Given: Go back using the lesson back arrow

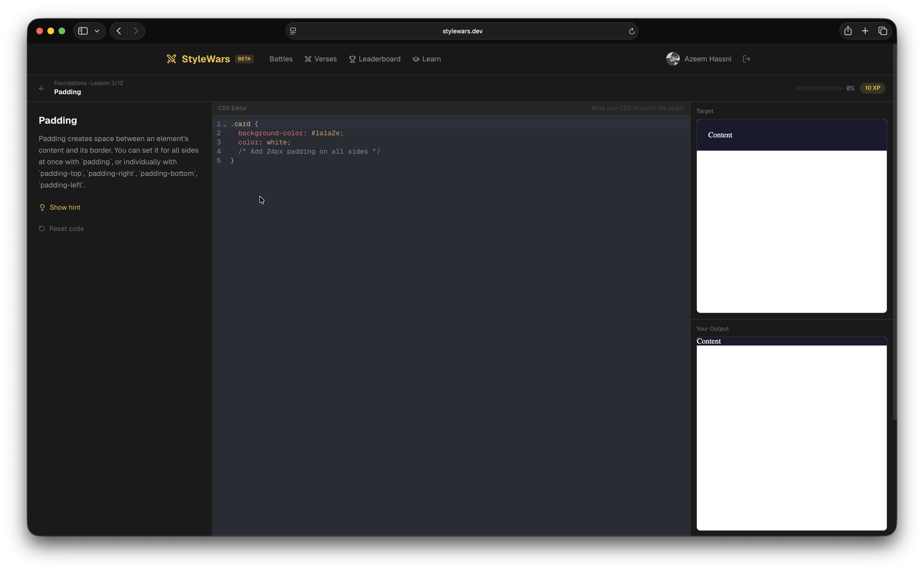Looking at the screenshot, I should point(41,88).
